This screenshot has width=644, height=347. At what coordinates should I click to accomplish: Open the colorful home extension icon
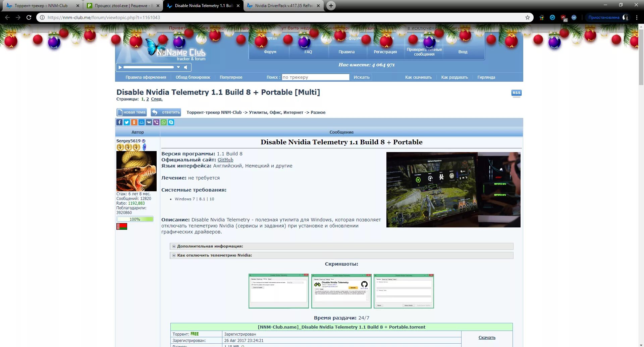(x=542, y=17)
